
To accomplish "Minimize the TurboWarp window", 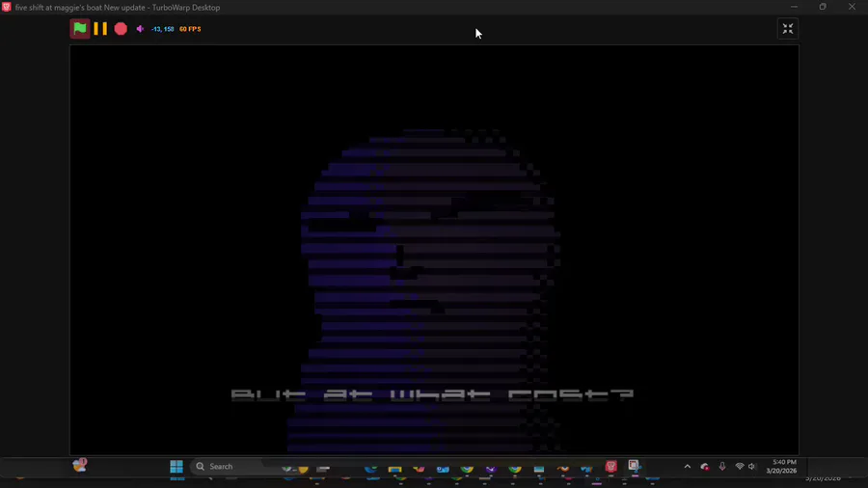I will tap(795, 7).
